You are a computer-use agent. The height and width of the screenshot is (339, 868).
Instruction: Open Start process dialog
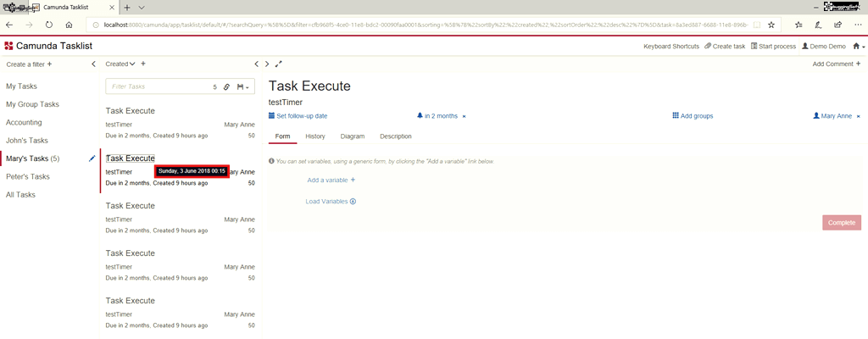click(x=773, y=47)
